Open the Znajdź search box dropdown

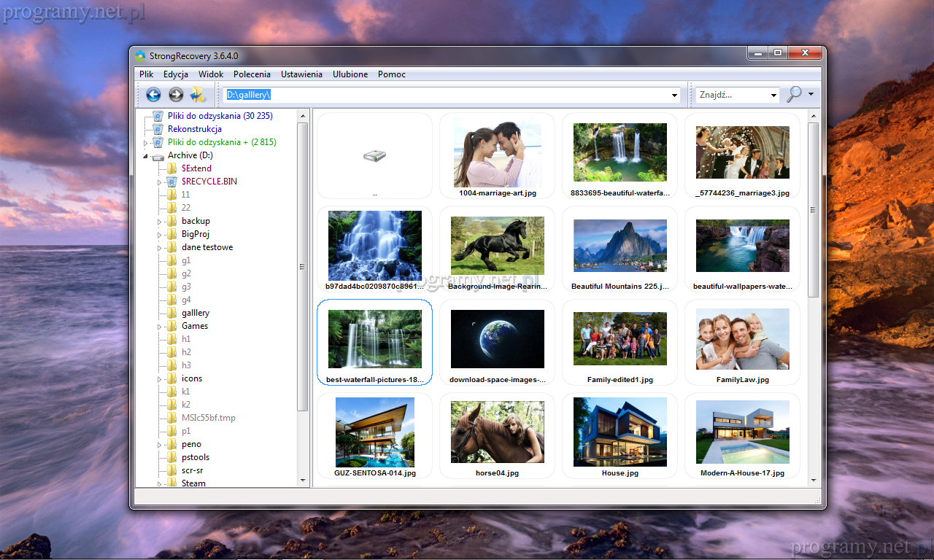pyautogui.click(x=773, y=96)
